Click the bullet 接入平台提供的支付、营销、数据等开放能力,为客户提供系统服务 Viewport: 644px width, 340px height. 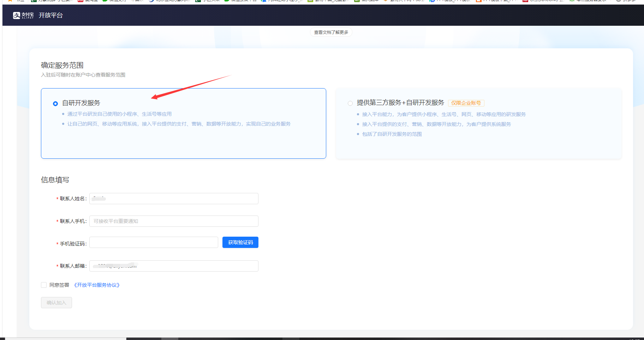click(436, 124)
